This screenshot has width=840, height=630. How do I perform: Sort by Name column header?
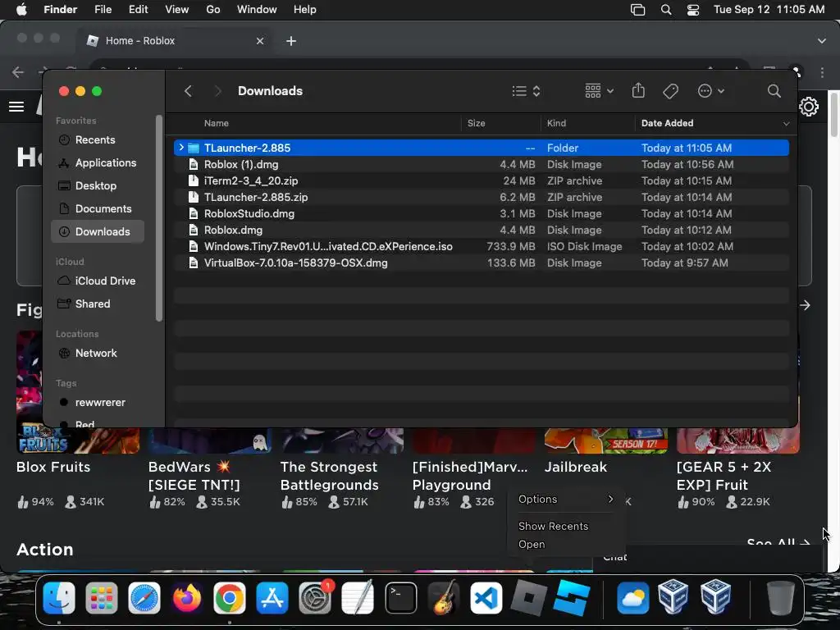pos(217,123)
